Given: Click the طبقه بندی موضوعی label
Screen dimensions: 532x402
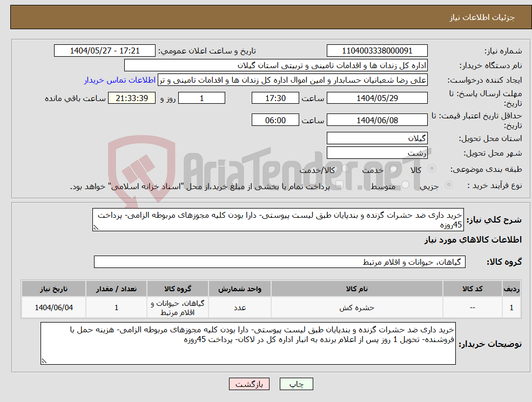Looking at the screenshot, I should coord(486,169).
